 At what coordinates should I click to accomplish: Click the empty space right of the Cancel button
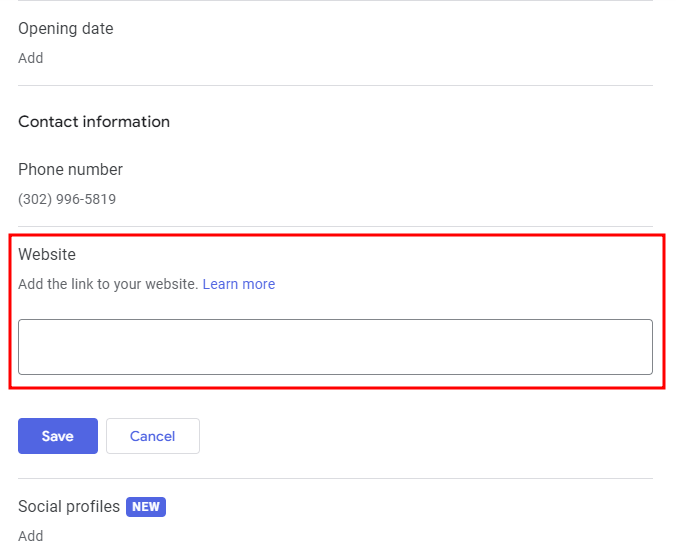click(x=420, y=436)
